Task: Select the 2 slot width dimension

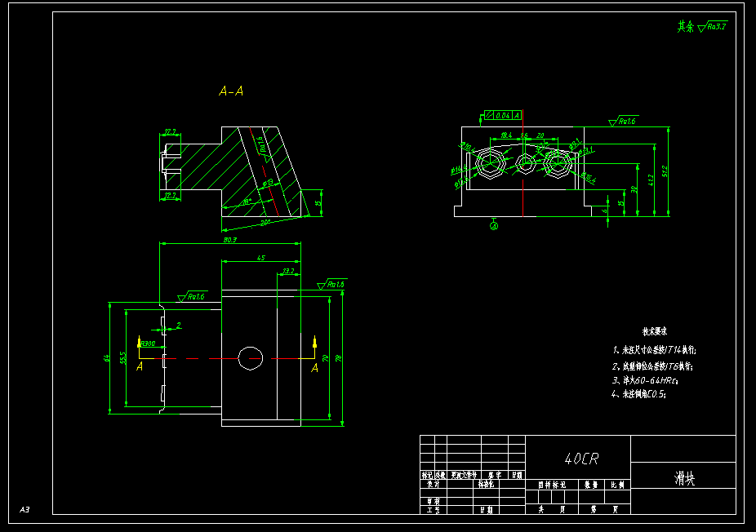Action: point(179,326)
